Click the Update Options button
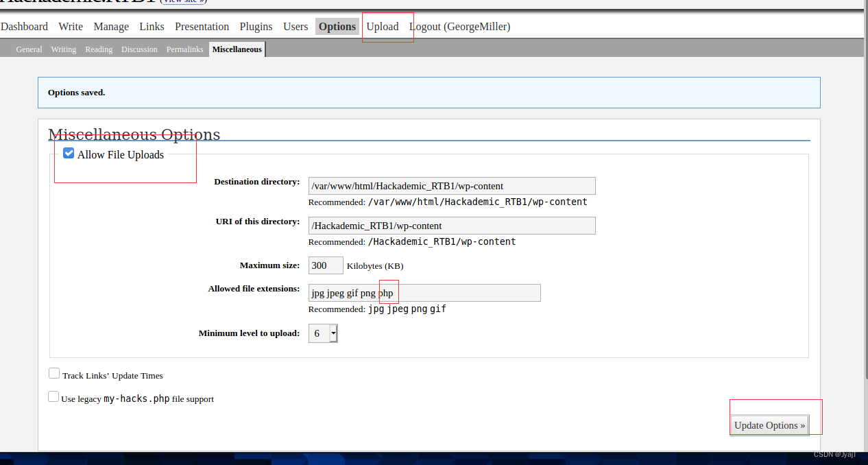The height and width of the screenshot is (465, 868). [769, 425]
